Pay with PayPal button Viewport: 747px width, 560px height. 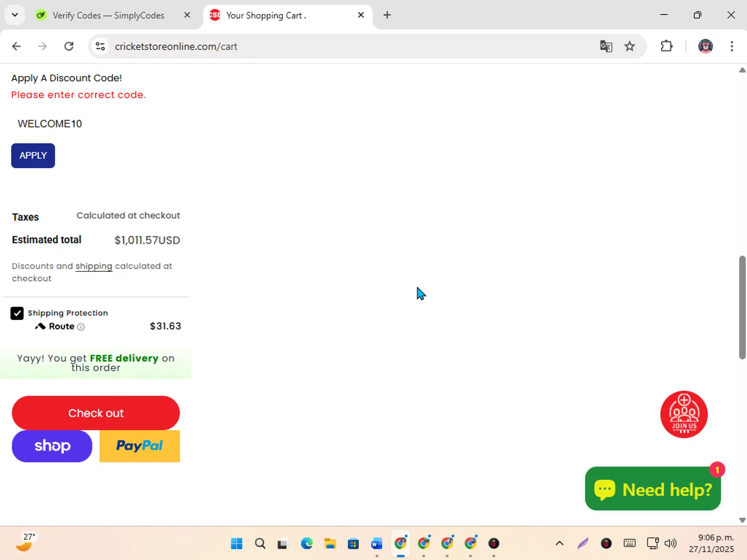[139, 446]
